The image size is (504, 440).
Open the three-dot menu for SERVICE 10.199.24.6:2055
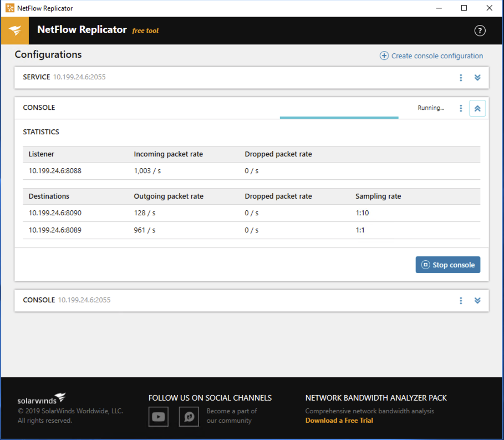(x=461, y=78)
